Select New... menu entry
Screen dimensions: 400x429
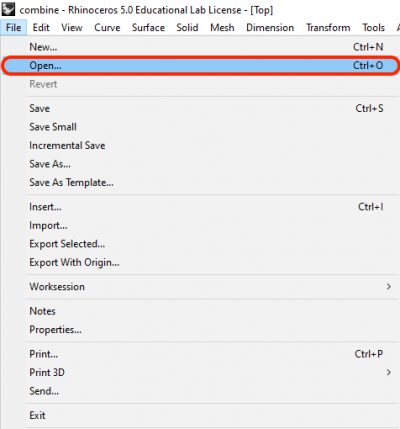(200, 47)
